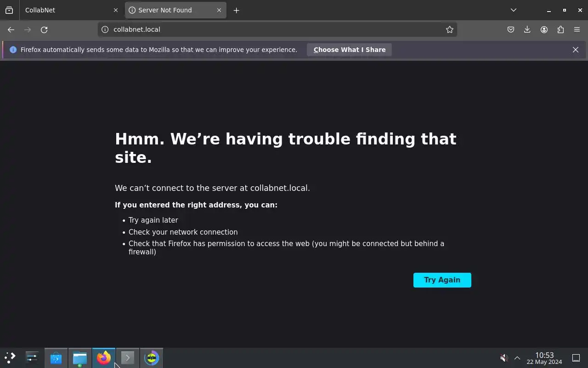
Task: Select the Server Not Found tab
Action: pos(175,10)
